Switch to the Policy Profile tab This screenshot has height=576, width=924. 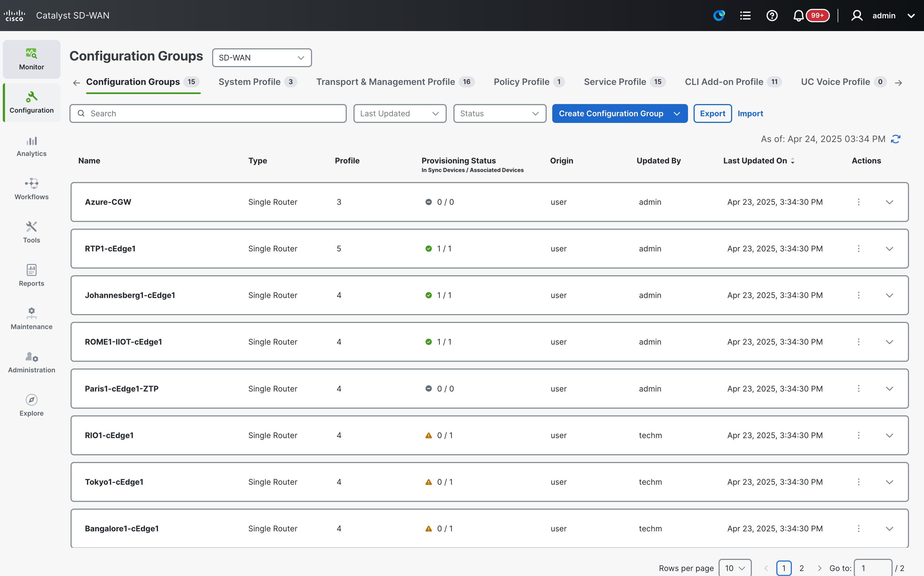coord(529,82)
